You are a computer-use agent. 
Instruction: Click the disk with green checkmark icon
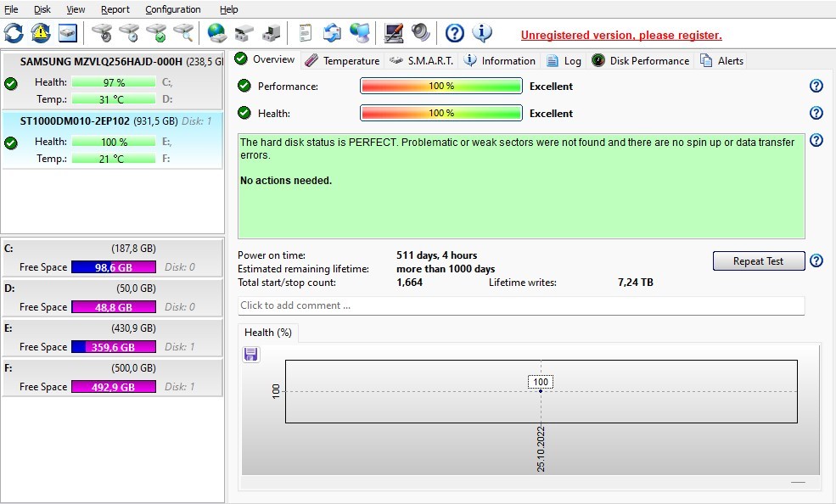coord(157,33)
